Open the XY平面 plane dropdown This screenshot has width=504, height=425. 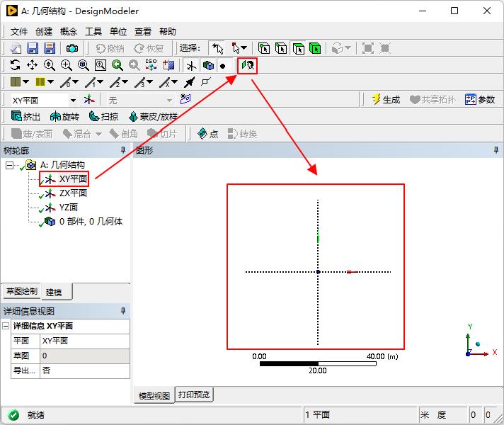[72, 100]
